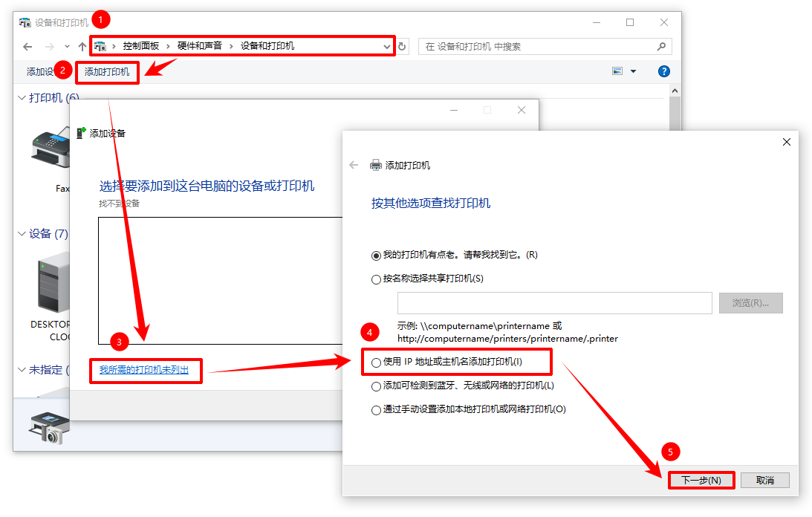
Task: Select 添加可检测到蓝牙、无线或网络的打印机 option
Action: [377, 386]
